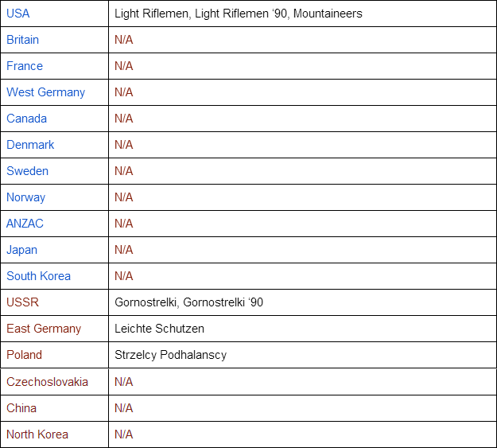Click the Sweden link
497x448 pixels.
27,171
